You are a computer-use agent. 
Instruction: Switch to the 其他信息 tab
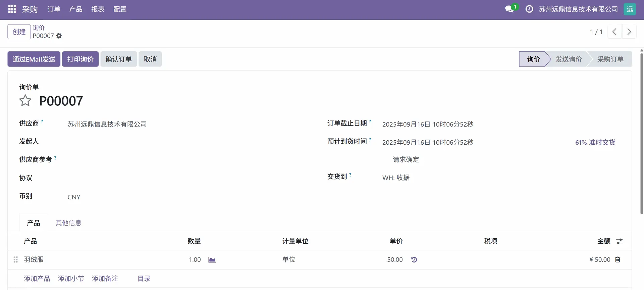[x=68, y=223]
